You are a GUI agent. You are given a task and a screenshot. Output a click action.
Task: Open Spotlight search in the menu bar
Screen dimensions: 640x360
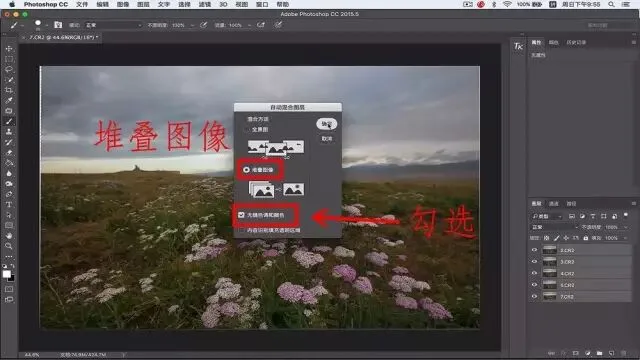click(611, 4)
